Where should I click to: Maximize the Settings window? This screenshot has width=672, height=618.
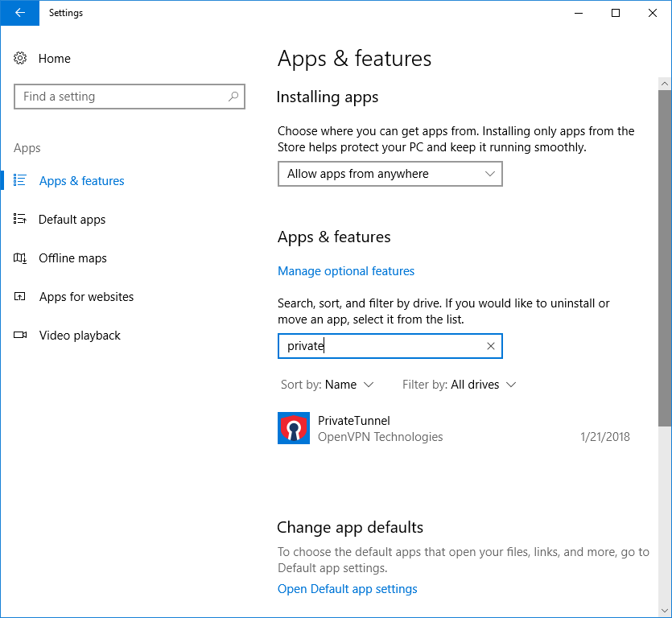click(x=616, y=13)
